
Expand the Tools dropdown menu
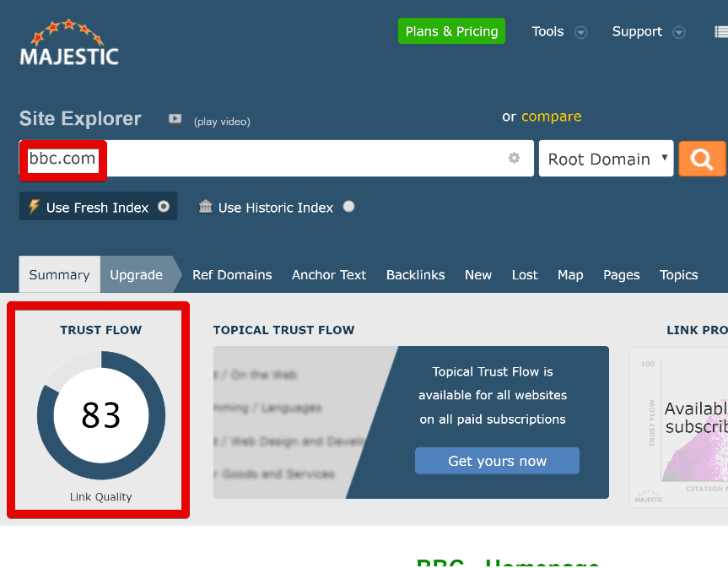[x=558, y=32]
